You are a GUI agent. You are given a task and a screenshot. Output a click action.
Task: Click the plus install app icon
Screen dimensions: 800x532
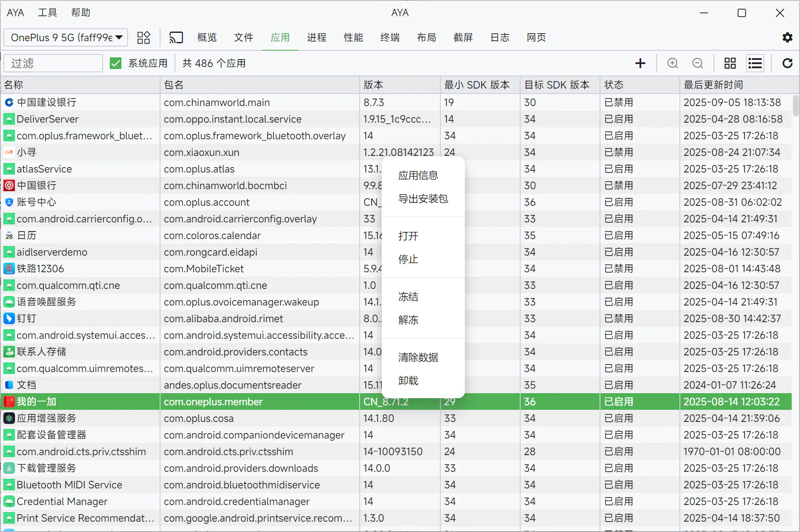point(640,63)
